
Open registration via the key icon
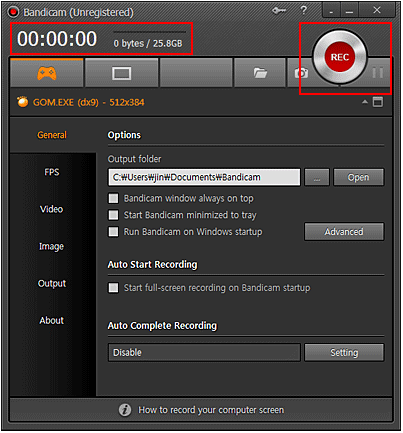pos(279,11)
